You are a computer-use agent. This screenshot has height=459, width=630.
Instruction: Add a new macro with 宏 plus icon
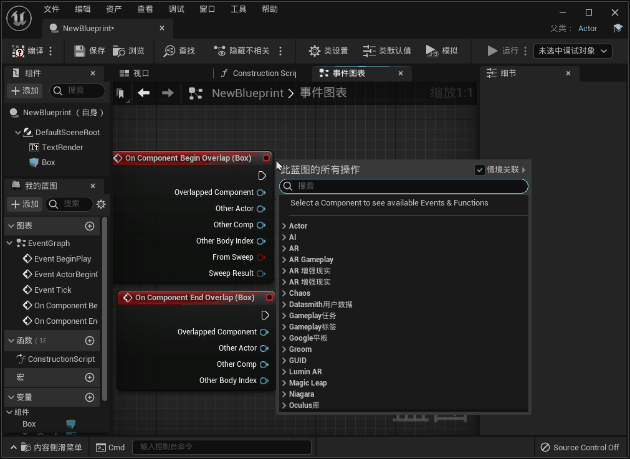click(90, 377)
